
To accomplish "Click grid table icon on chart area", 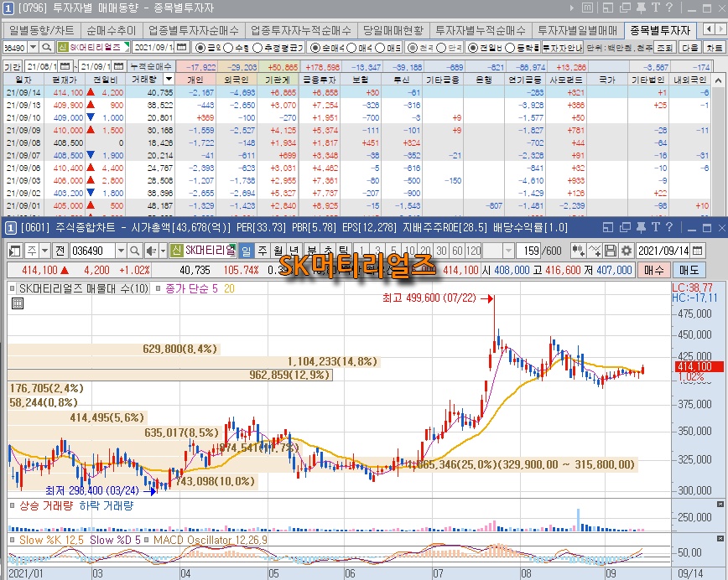I will [17, 304].
